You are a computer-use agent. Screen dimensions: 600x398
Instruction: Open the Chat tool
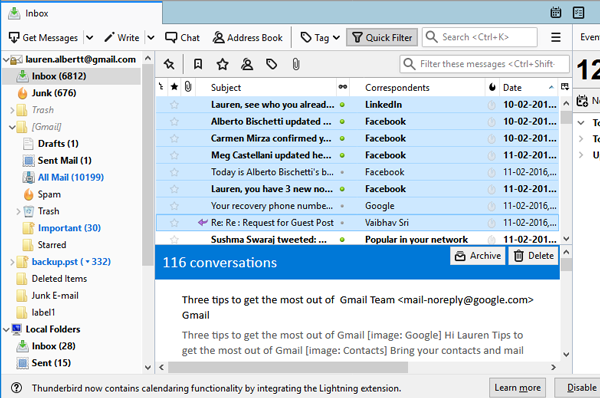[183, 38]
